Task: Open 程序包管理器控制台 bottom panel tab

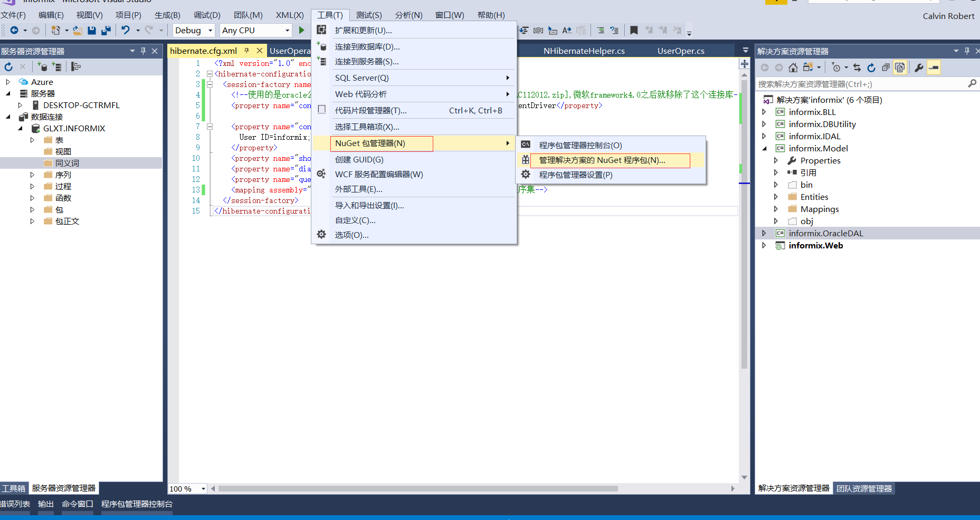Action: [x=137, y=504]
